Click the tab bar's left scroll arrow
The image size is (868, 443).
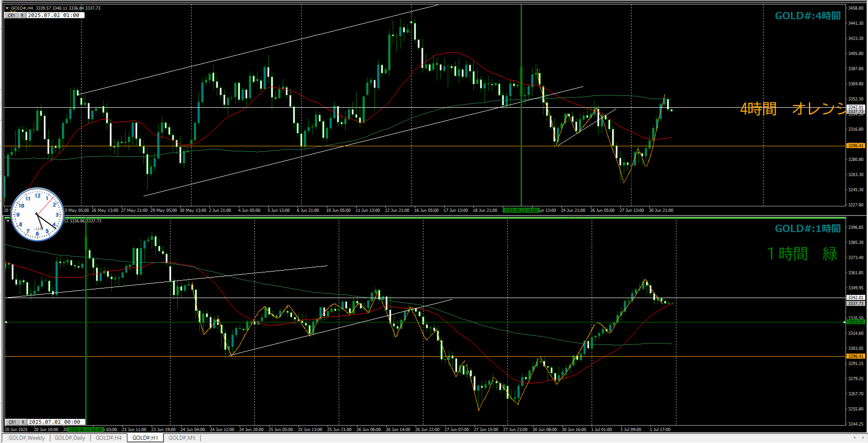(854, 438)
